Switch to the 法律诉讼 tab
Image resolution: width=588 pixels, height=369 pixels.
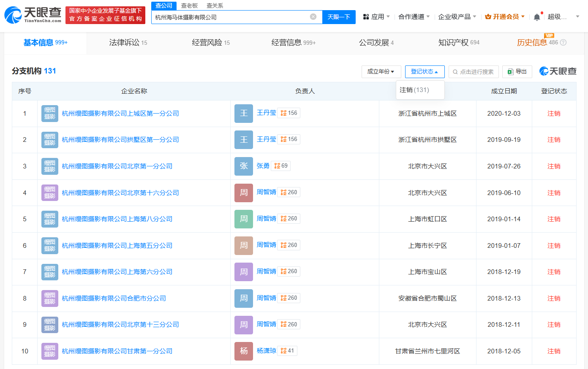[x=128, y=43]
